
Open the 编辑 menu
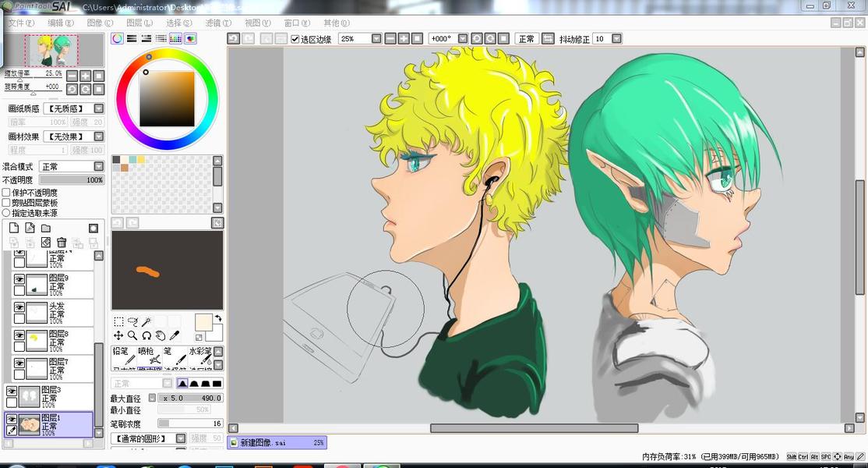tap(60, 23)
